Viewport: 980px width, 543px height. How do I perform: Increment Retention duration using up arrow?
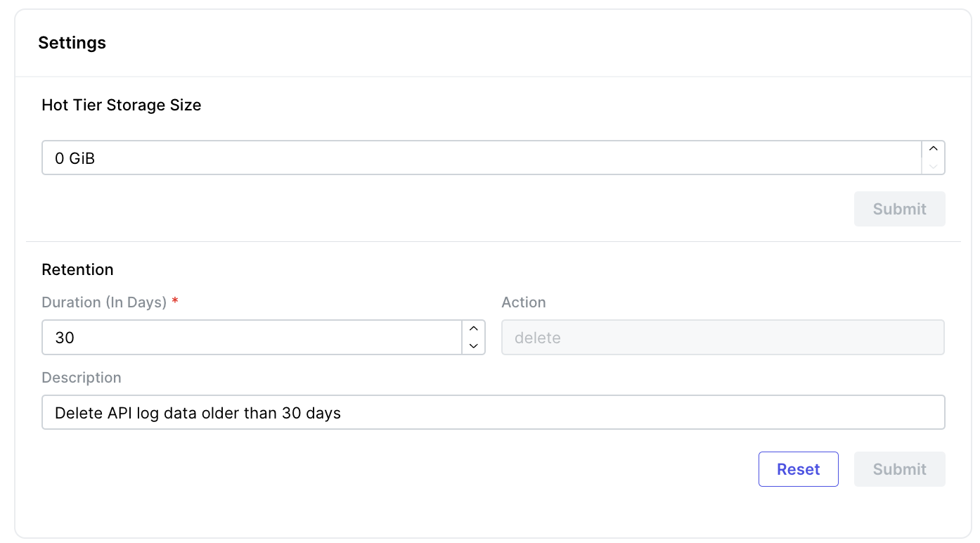pos(473,329)
